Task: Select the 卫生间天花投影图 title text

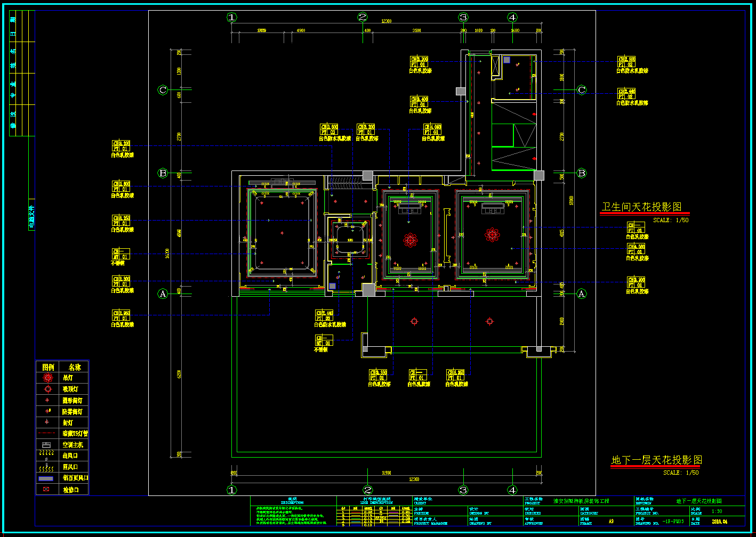Action: pyautogui.click(x=641, y=207)
